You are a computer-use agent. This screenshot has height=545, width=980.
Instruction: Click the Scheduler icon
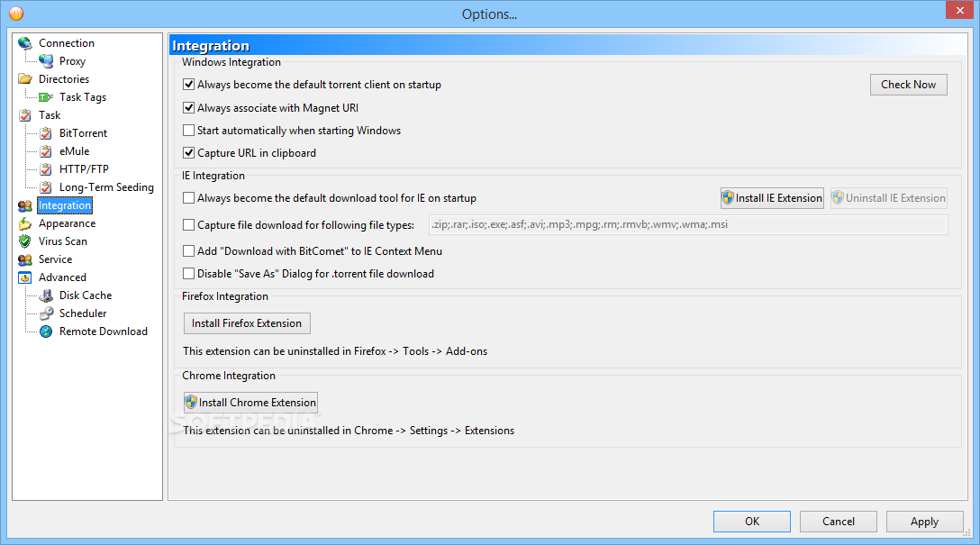46,313
